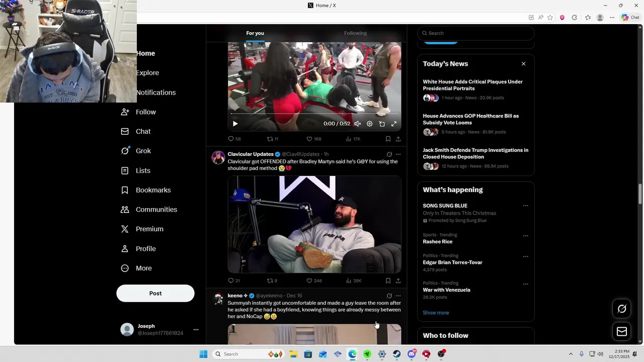
Task: Open the Bradley Martyn podcast thumbnail
Action: pos(314,224)
